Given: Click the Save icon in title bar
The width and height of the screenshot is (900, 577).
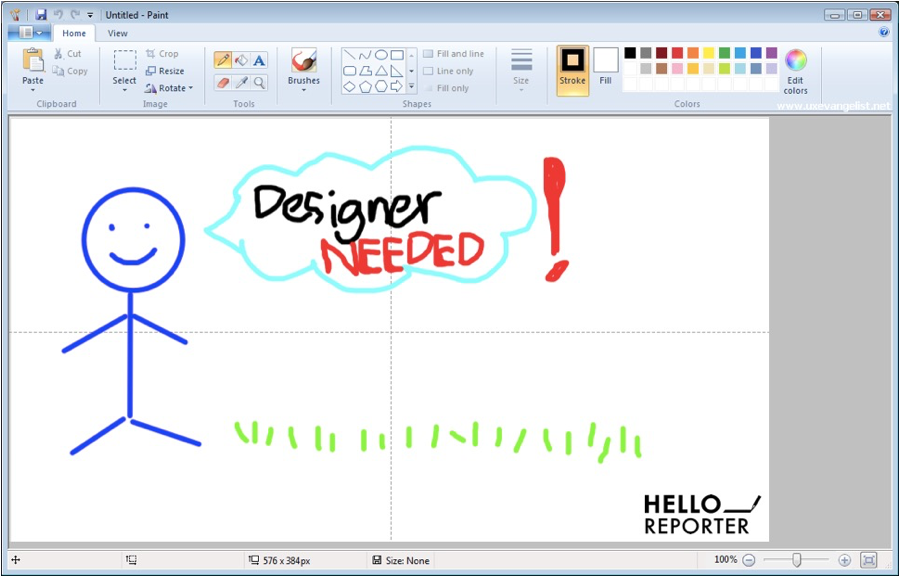Looking at the screenshot, I should (x=41, y=15).
